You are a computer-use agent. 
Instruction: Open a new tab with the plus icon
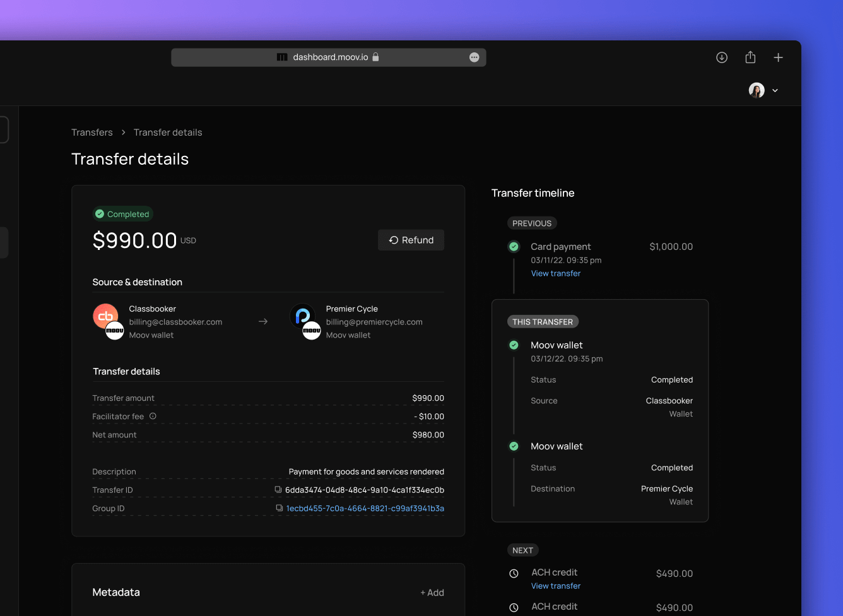coord(779,57)
